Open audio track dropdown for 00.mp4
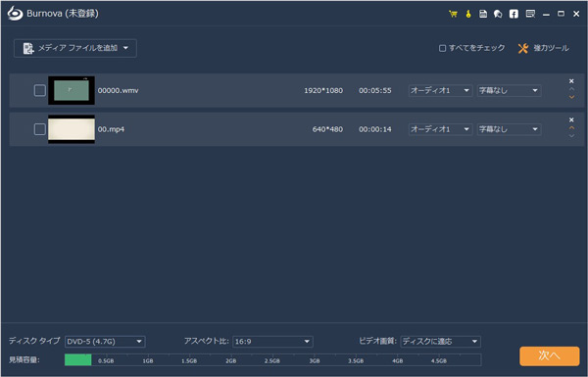This screenshot has height=377, width=588. pyautogui.click(x=440, y=129)
